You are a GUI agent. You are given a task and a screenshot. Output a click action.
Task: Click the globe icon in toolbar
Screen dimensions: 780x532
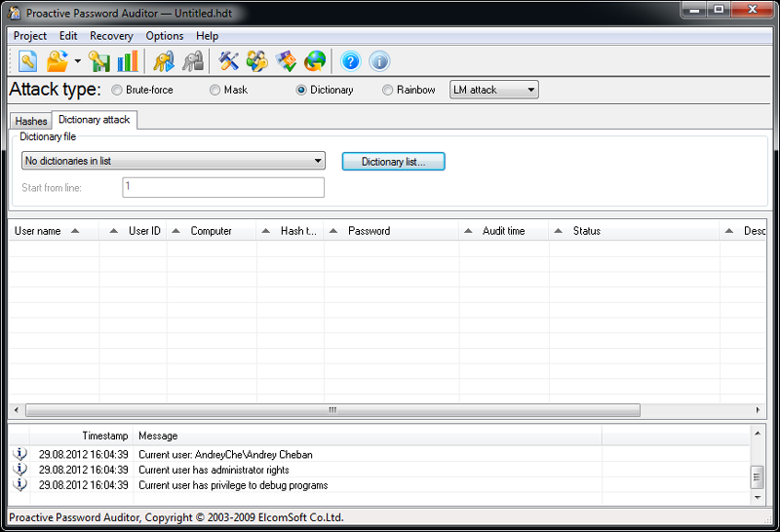coord(315,61)
